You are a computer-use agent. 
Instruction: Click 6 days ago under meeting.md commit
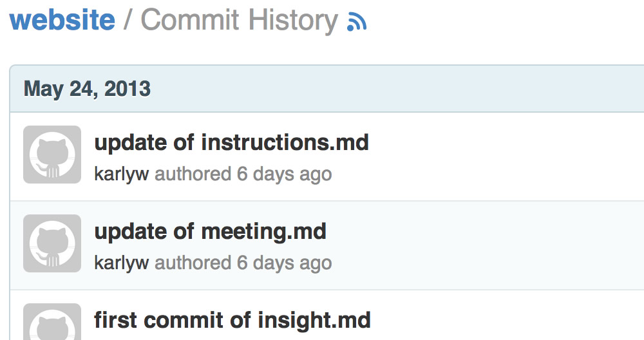click(x=284, y=263)
